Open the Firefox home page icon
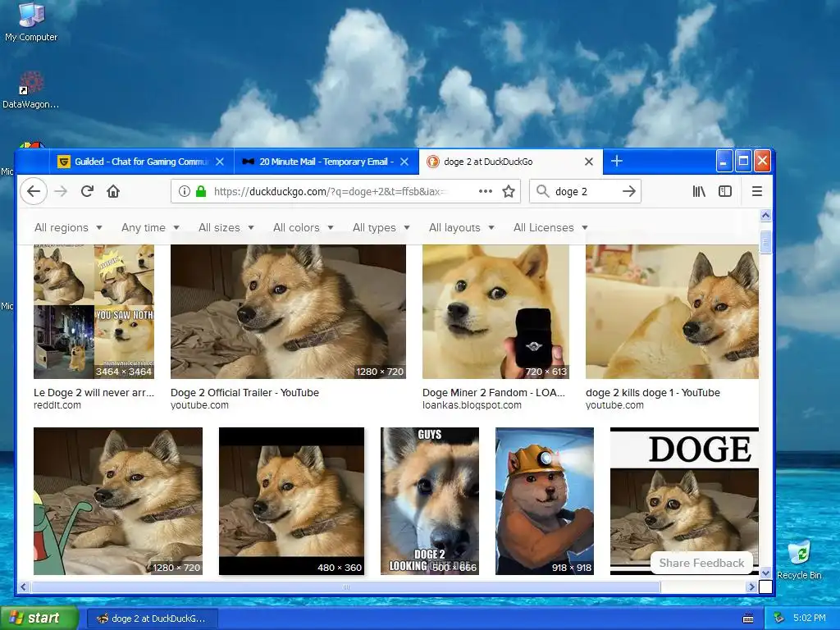Screen dimensions: 840x630 tap(113, 191)
